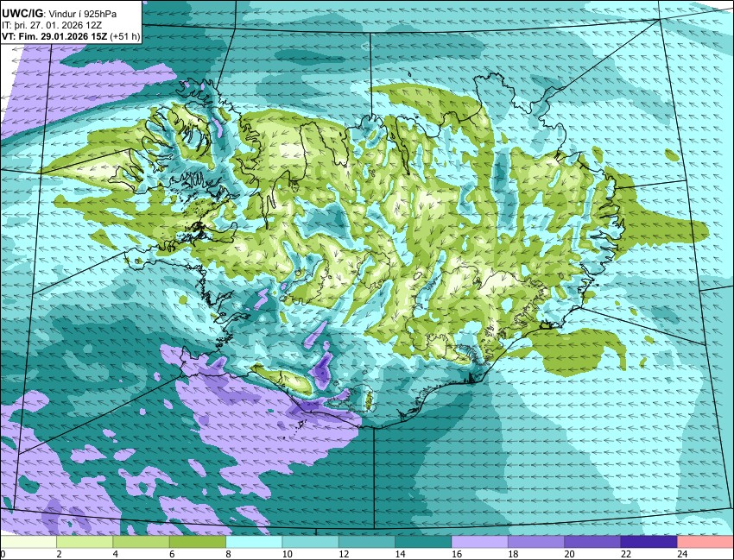
Task: Click the 'VT: Fim. 29.01.2026 15Z' line
Action: click(54, 36)
